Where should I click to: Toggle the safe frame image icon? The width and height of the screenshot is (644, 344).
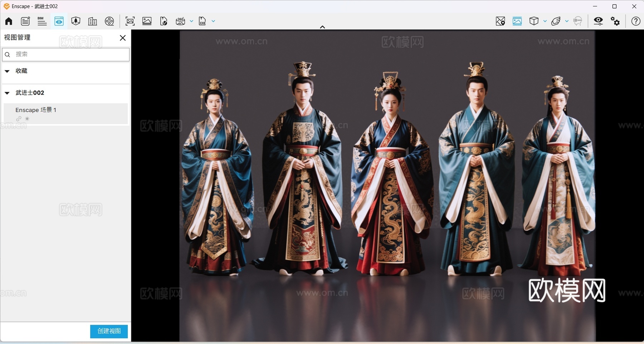point(517,21)
